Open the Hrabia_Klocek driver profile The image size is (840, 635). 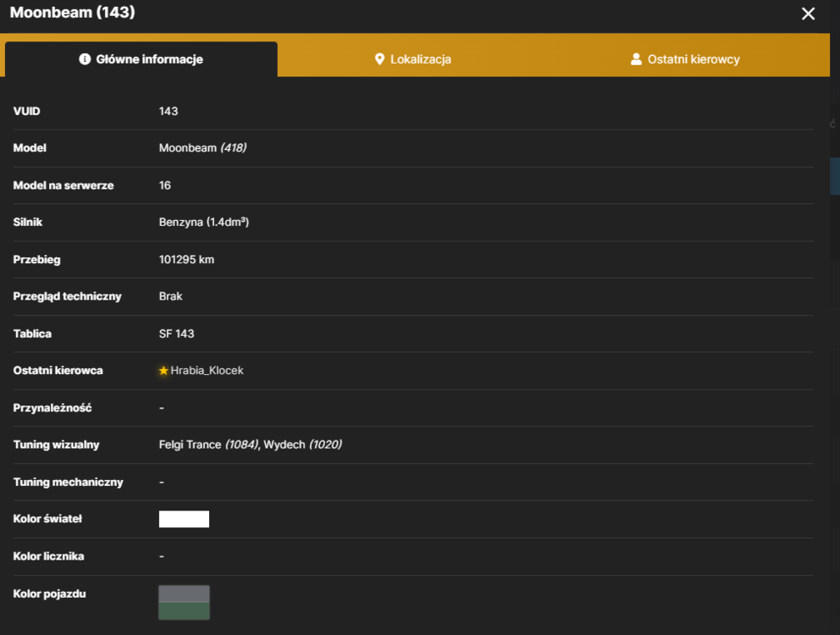[x=207, y=370]
